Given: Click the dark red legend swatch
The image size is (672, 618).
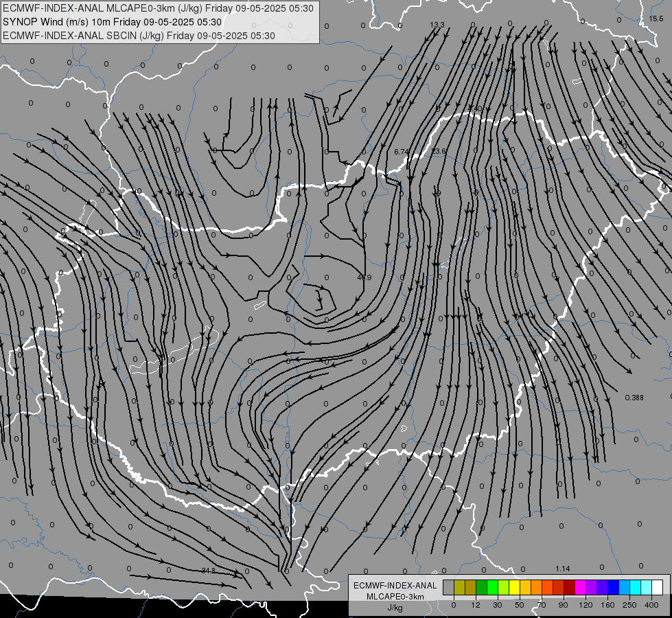Looking at the screenshot, I should [x=570, y=587].
